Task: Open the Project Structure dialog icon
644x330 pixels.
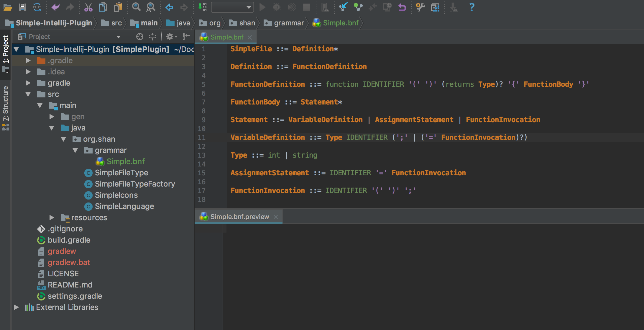Action: pos(436,7)
